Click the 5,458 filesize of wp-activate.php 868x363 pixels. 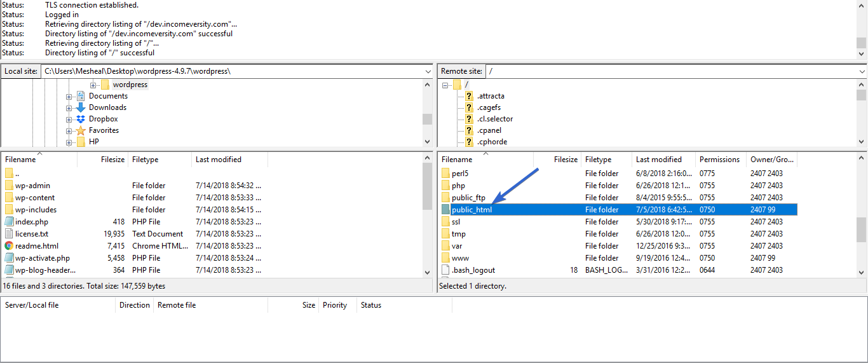coord(114,258)
